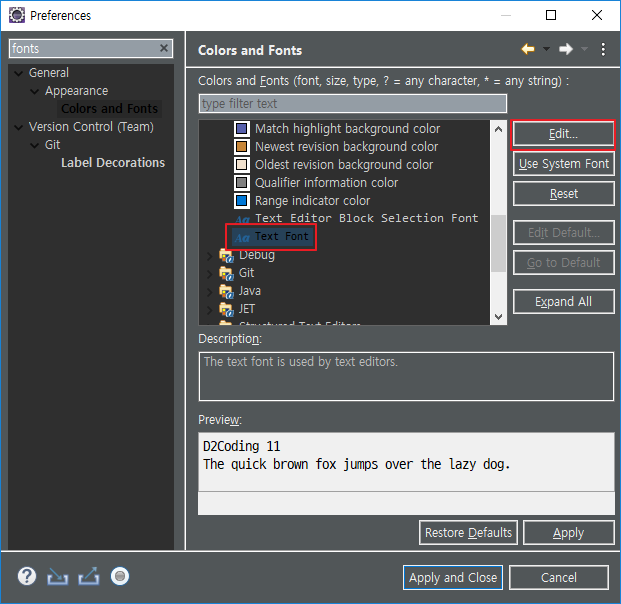The width and height of the screenshot is (621, 604).
Task: Expand the Java category
Action: pyautogui.click(x=210, y=292)
